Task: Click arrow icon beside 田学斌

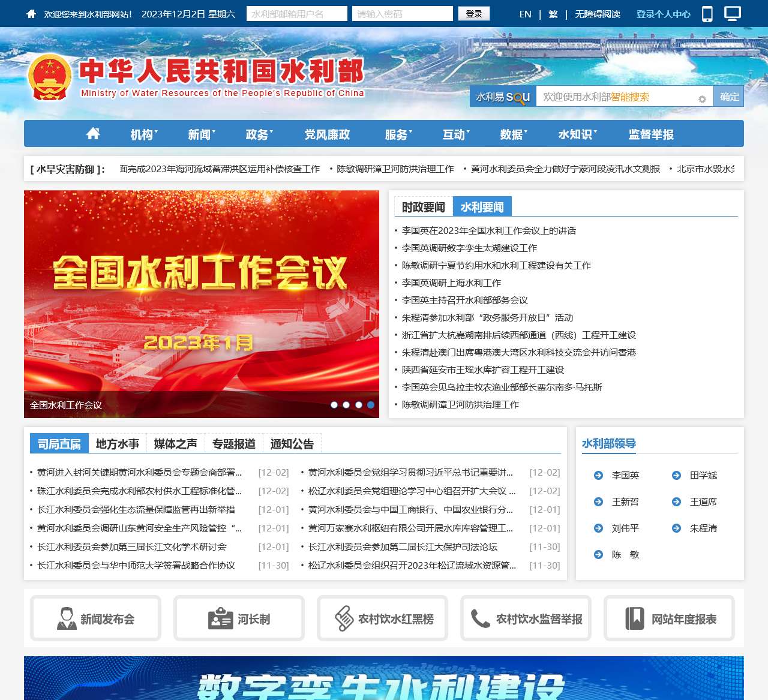Action: (676, 475)
